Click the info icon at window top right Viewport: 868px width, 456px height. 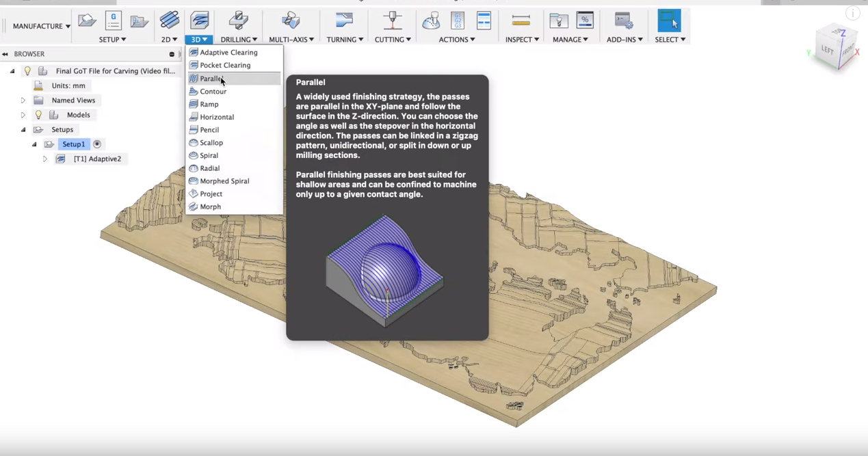click(852, 12)
